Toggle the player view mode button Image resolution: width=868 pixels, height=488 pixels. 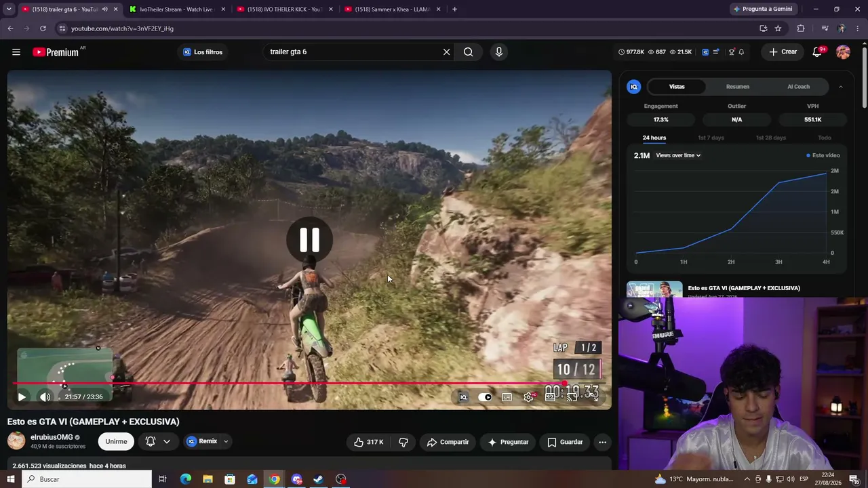coord(550,397)
